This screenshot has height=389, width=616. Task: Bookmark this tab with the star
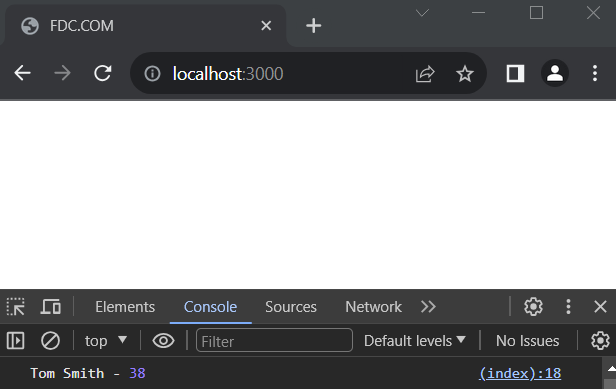[x=465, y=73]
